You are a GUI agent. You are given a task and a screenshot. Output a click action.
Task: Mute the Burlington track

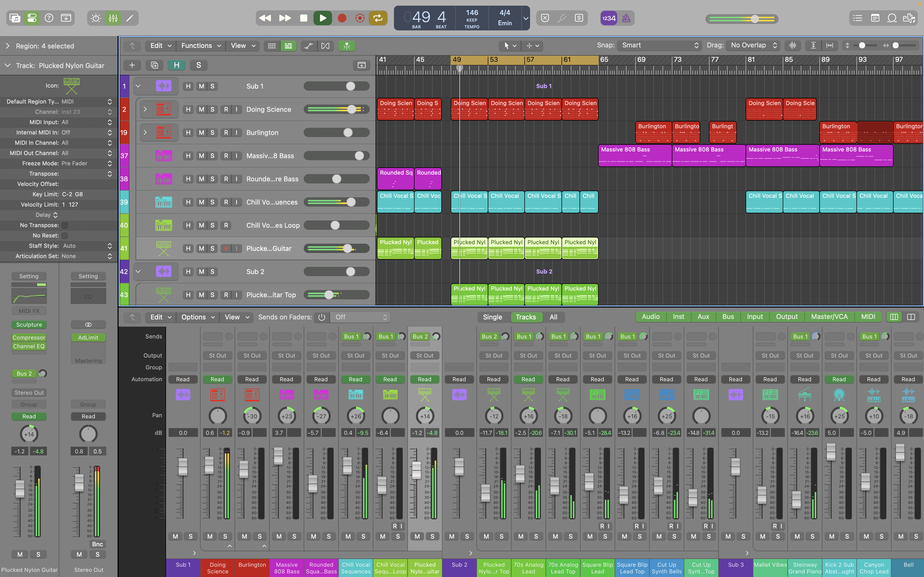pyautogui.click(x=201, y=132)
